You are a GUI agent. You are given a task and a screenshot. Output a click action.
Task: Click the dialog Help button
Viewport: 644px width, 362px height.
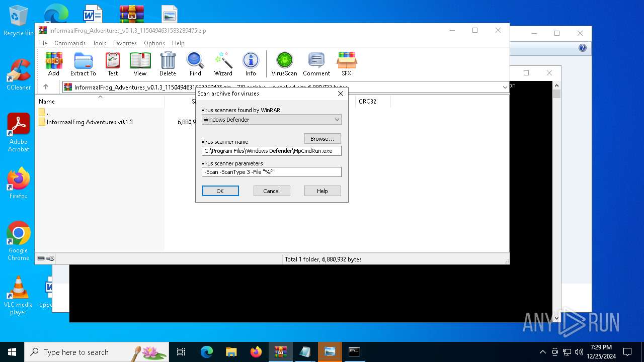pos(323,191)
